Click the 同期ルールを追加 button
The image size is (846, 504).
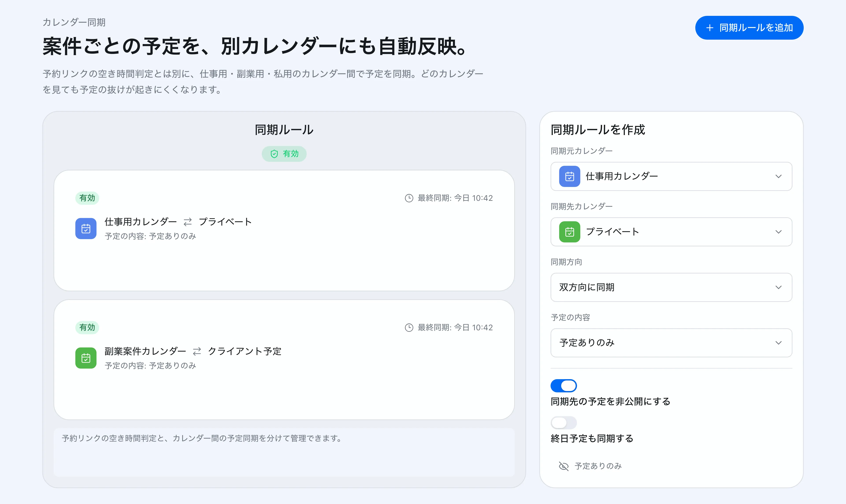pyautogui.click(x=749, y=28)
